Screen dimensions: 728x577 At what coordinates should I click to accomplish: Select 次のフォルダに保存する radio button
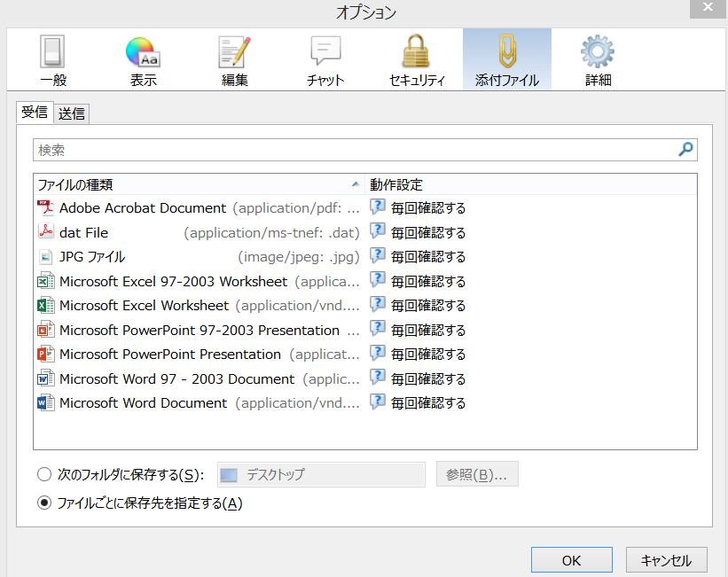pos(44,474)
